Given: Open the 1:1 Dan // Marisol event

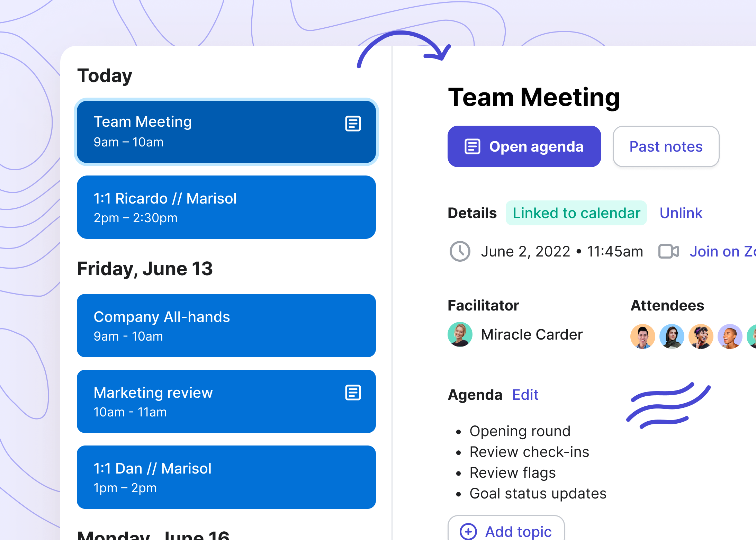Looking at the screenshot, I should click(x=226, y=477).
